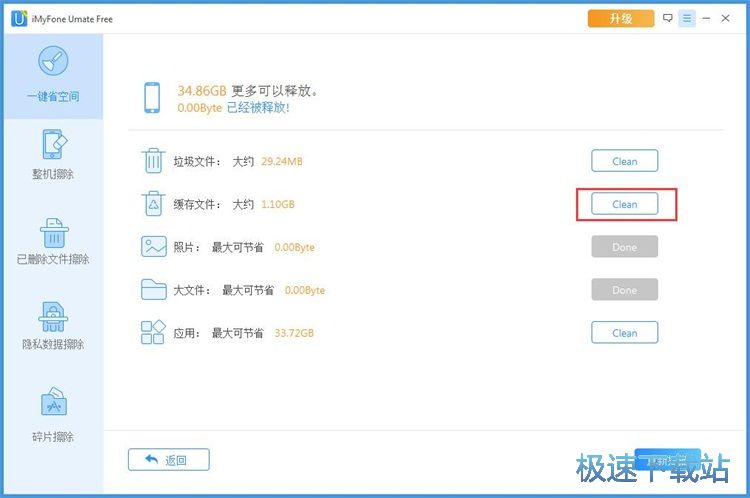Click the 应用 apps grid icon
This screenshot has width=750, height=498.
(x=153, y=333)
